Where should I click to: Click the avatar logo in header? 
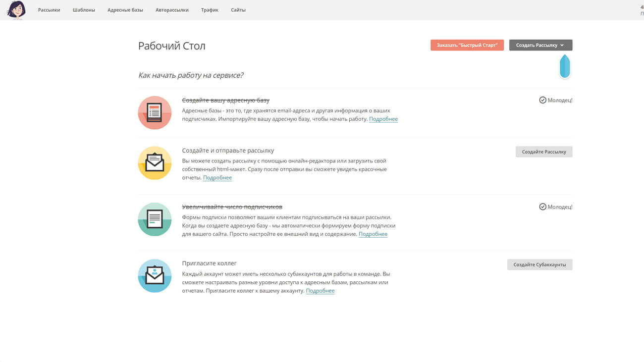16,10
